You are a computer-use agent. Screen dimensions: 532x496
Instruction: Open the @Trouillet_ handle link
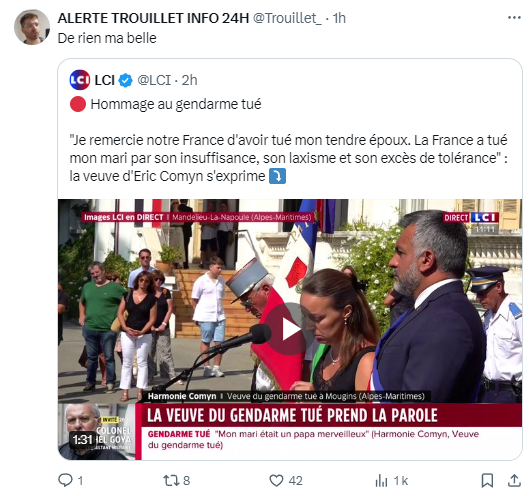287,18
